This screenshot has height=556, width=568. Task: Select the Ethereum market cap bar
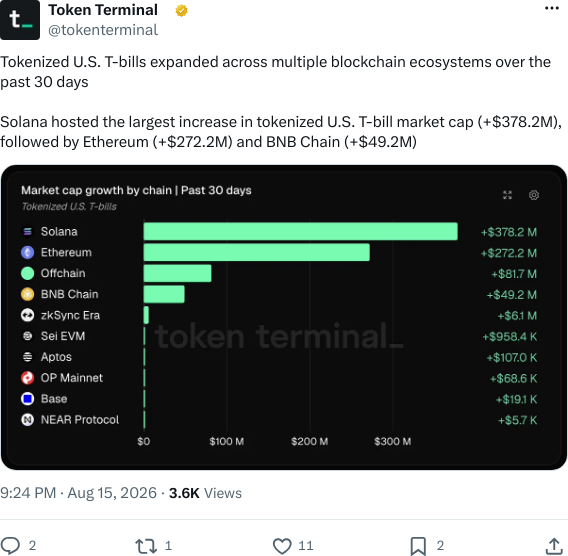pyautogui.click(x=257, y=252)
